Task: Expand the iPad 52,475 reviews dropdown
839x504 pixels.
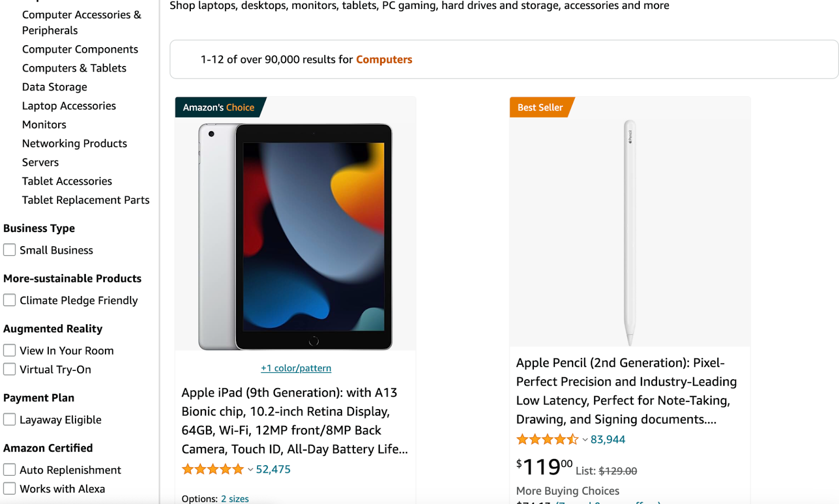Action: point(273,469)
